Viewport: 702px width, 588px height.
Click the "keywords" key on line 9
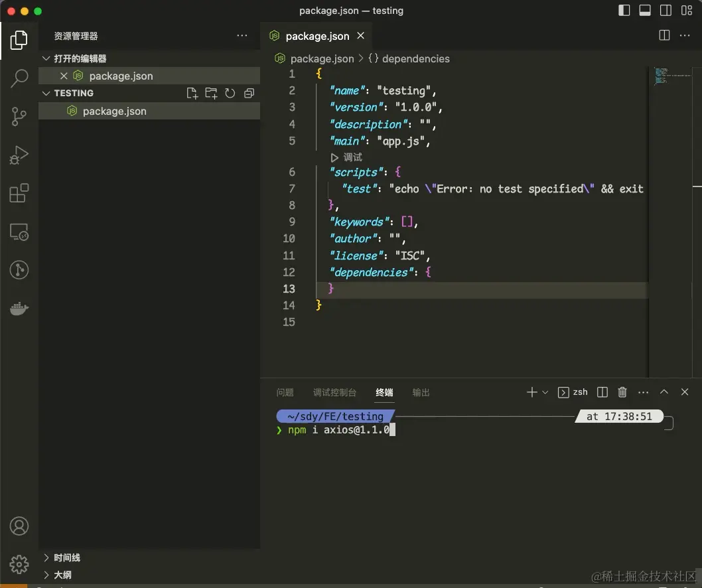[360, 222]
